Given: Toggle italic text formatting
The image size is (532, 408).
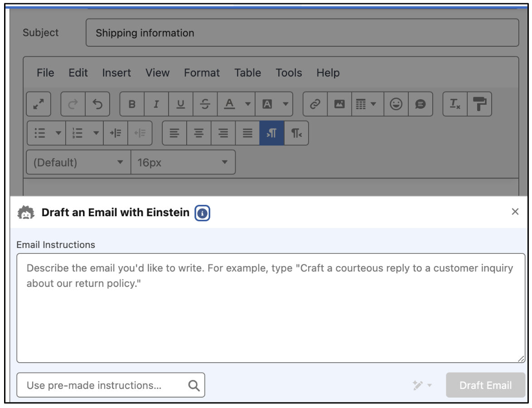Looking at the screenshot, I should point(156,104).
